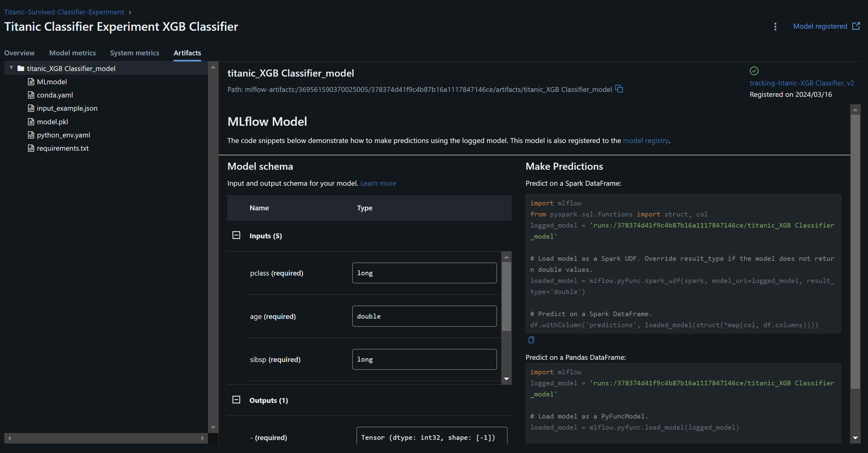Navigate to the model registry link

click(646, 141)
